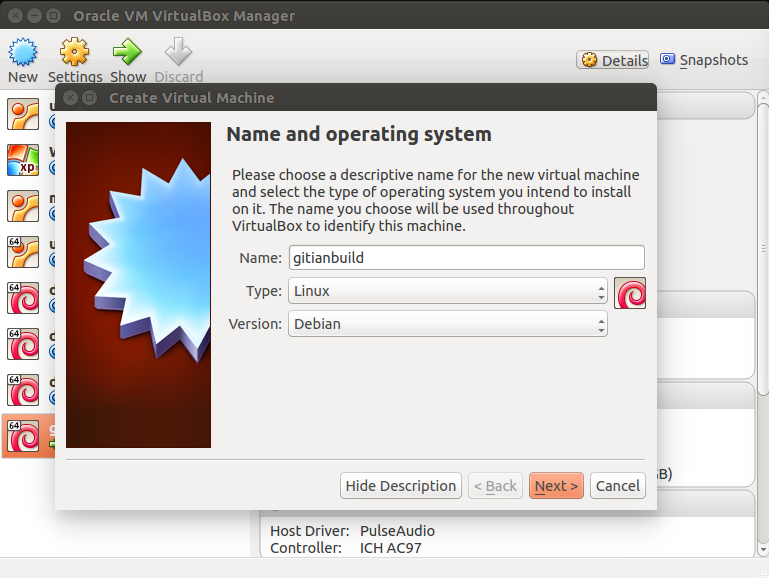Expand the Version dropdown showing Debian
The width and height of the screenshot is (769, 578).
pyautogui.click(x=447, y=324)
